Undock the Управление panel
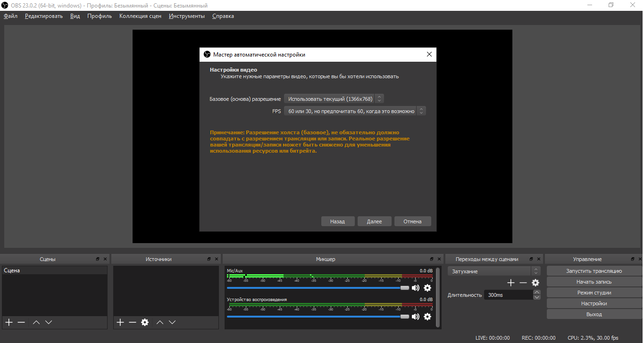 coord(633,259)
